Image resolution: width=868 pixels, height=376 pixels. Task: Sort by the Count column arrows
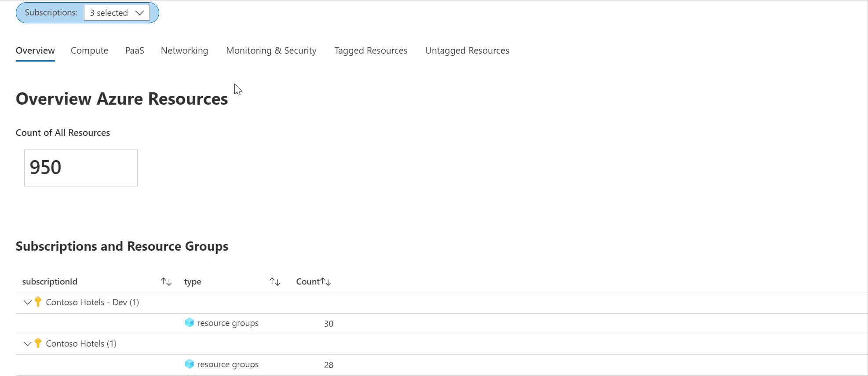[326, 281]
